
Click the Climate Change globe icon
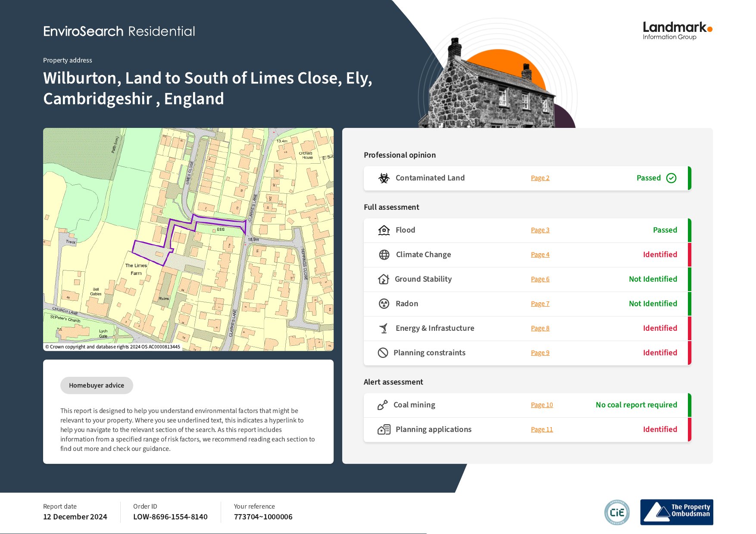(384, 255)
